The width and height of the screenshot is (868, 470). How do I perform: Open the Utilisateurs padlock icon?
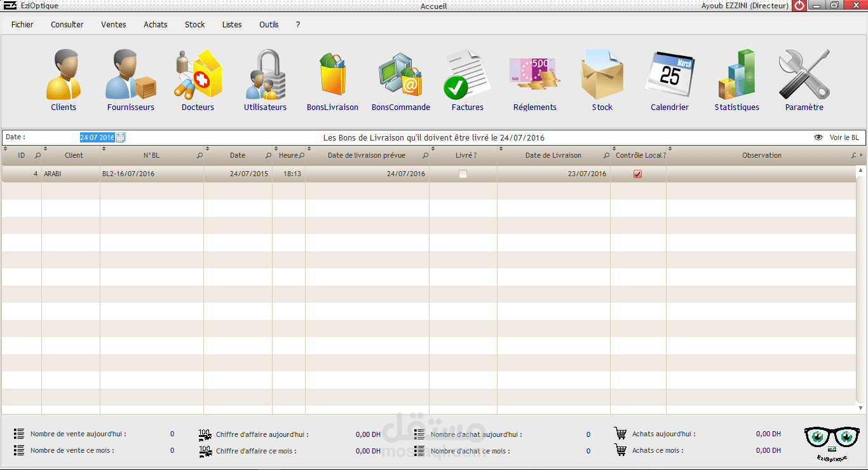pos(265,74)
